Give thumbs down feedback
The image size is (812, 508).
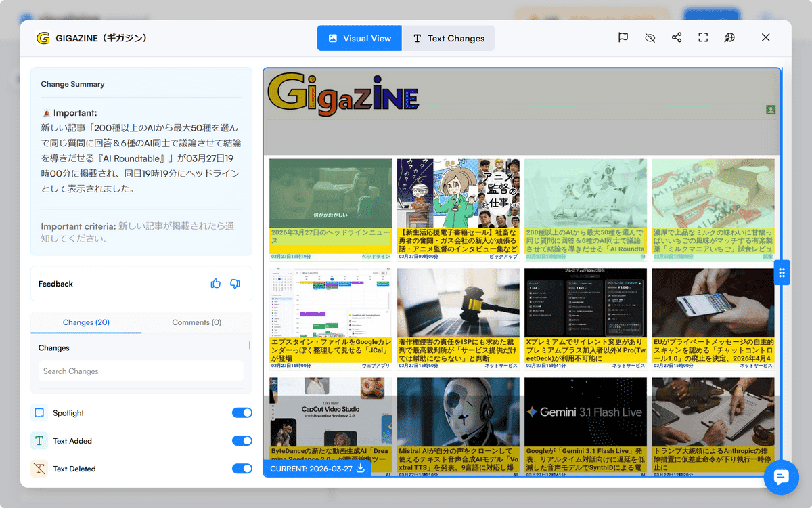(235, 284)
